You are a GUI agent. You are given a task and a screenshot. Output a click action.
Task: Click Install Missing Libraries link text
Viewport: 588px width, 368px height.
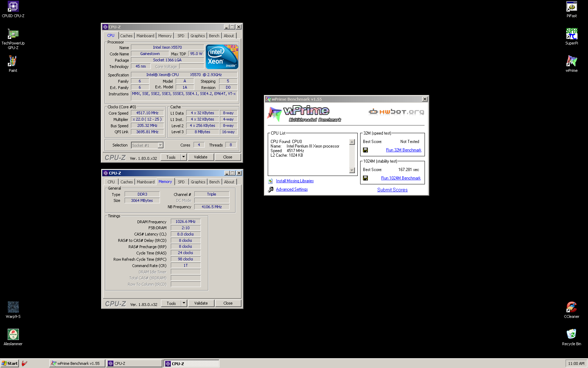(x=295, y=181)
